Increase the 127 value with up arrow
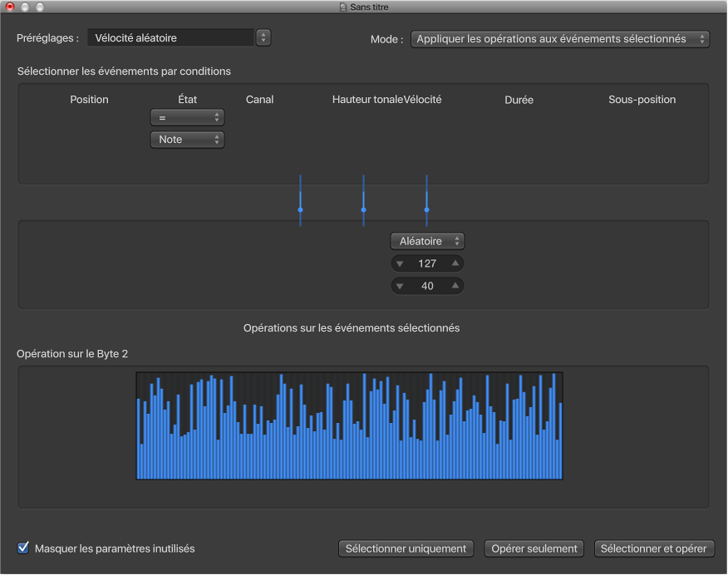Screen dimensions: 728x575 [455, 263]
